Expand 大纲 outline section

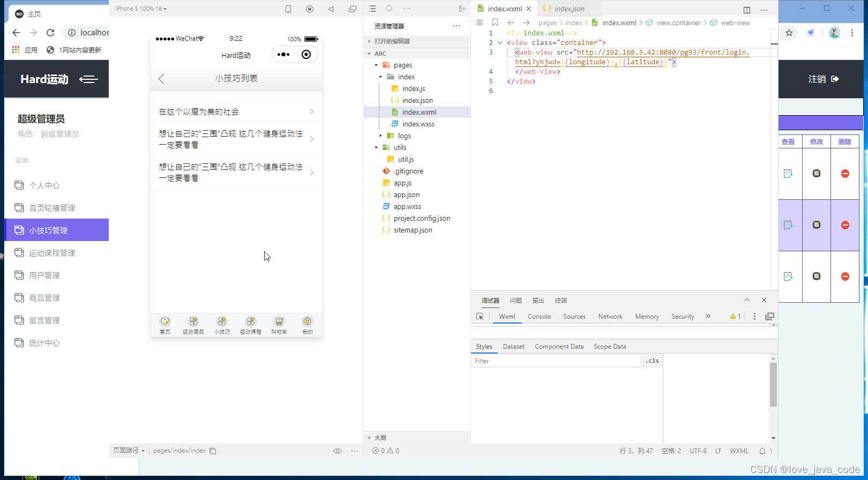[417, 438]
